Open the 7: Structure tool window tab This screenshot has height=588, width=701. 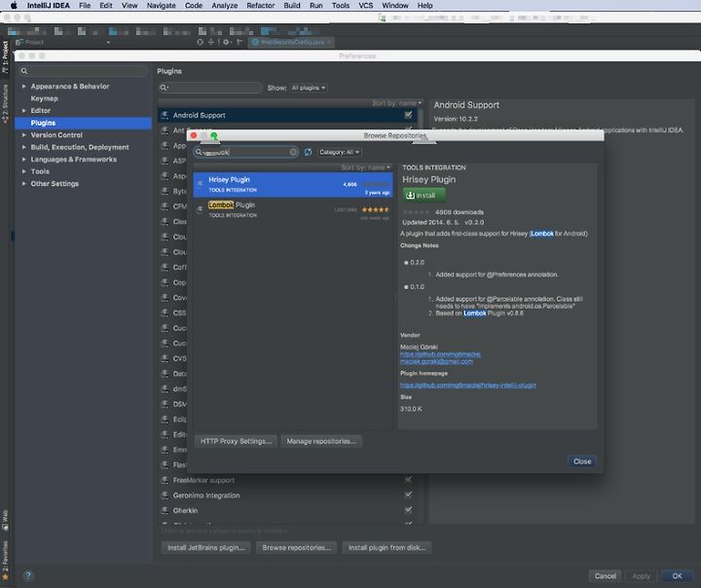[6, 103]
